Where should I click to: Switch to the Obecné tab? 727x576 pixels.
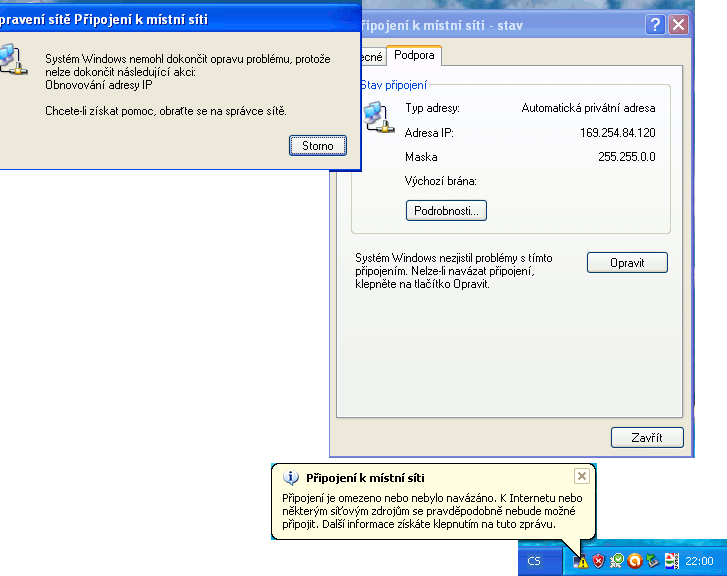click(x=368, y=57)
